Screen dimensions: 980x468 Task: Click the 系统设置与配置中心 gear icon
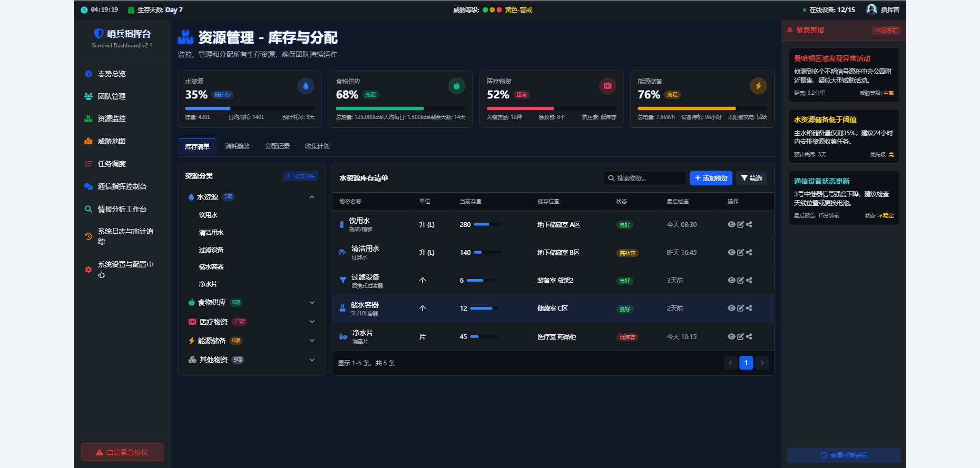click(x=89, y=270)
